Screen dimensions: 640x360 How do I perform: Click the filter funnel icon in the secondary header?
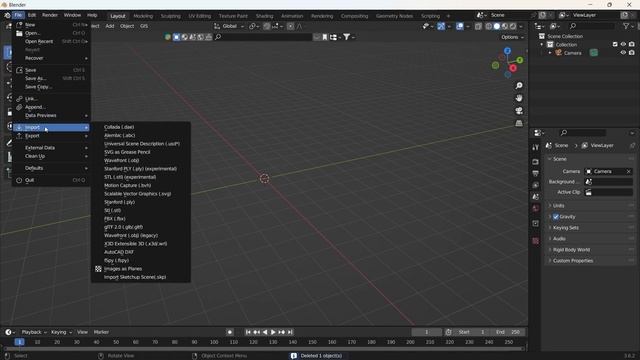click(x=346, y=37)
